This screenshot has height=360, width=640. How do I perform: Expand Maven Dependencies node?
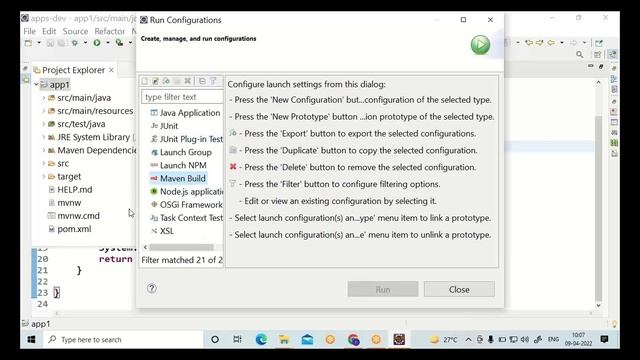pyautogui.click(x=44, y=150)
